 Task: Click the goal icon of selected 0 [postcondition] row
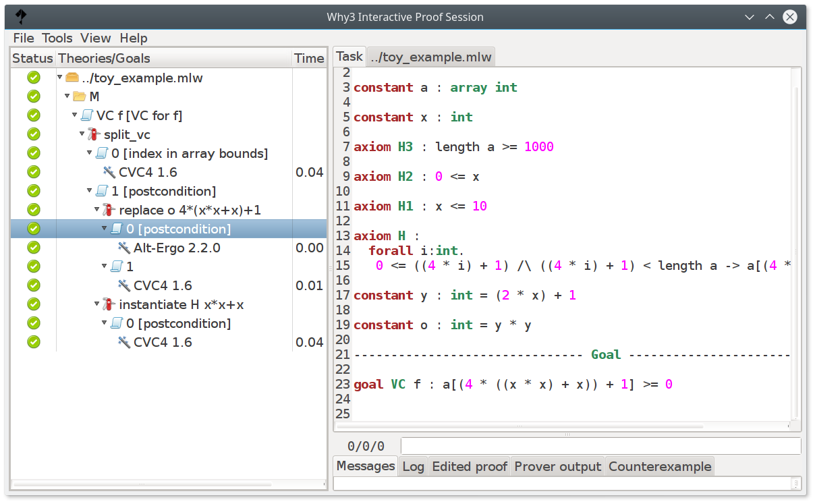tap(117, 229)
